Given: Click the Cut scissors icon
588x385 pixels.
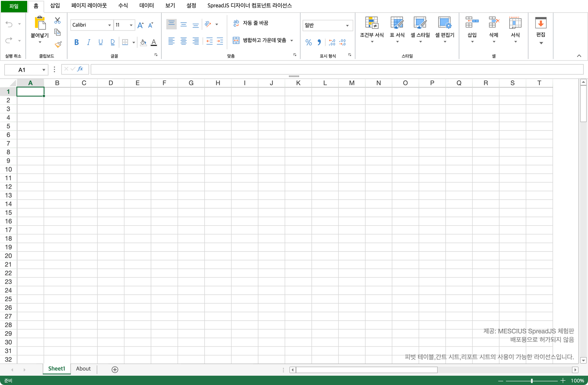Looking at the screenshot, I should coord(57,21).
